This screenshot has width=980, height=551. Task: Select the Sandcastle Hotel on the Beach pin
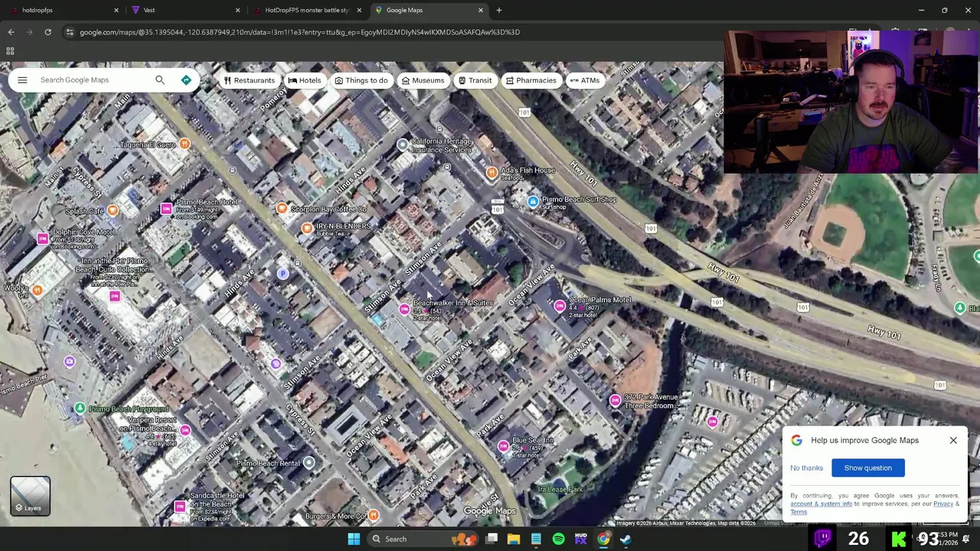(x=180, y=506)
